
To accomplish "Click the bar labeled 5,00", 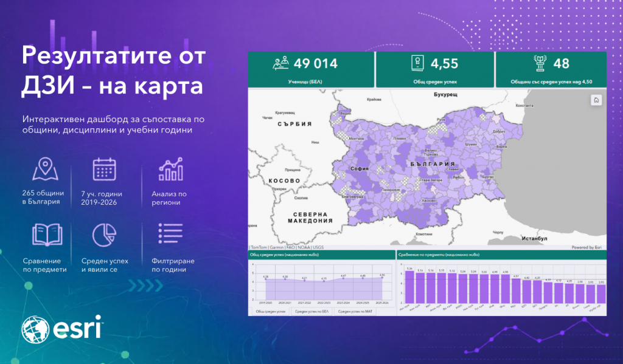I will tap(484, 289).
